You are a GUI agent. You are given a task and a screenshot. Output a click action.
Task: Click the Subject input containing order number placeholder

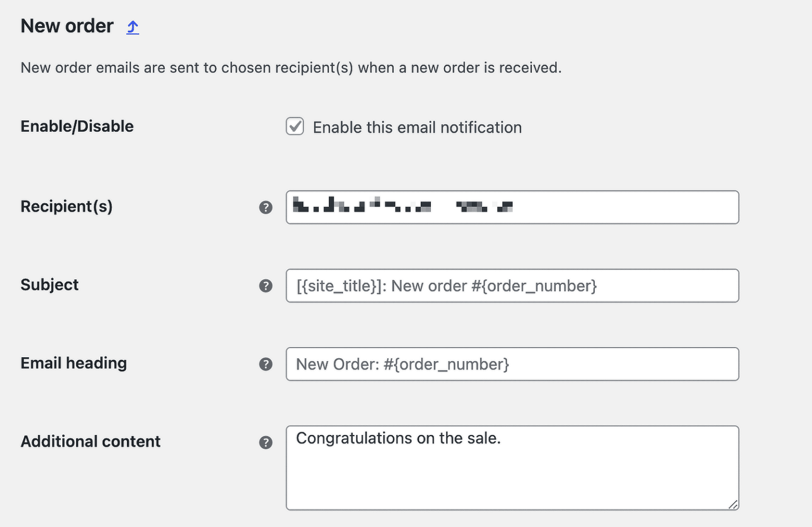click(512, 286)
